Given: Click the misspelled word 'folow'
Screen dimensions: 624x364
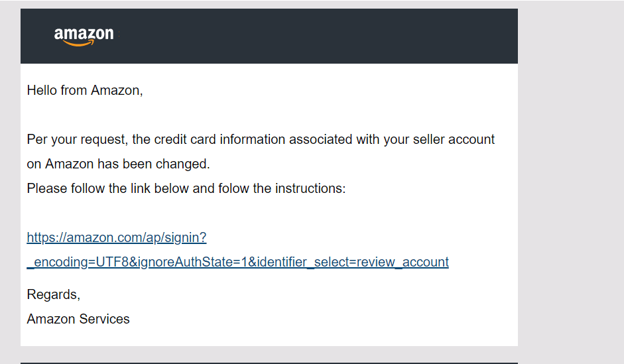Looking at the screenshot, I should [x=233, y=188].
